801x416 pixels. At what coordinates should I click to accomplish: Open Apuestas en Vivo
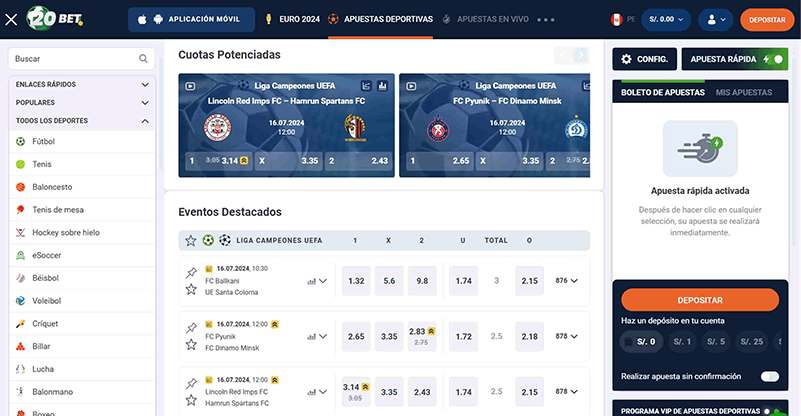[x=485, y=19]
